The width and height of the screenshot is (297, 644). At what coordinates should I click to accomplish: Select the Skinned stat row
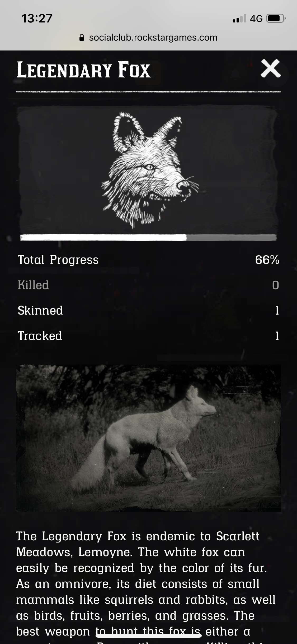click(148, 310)
